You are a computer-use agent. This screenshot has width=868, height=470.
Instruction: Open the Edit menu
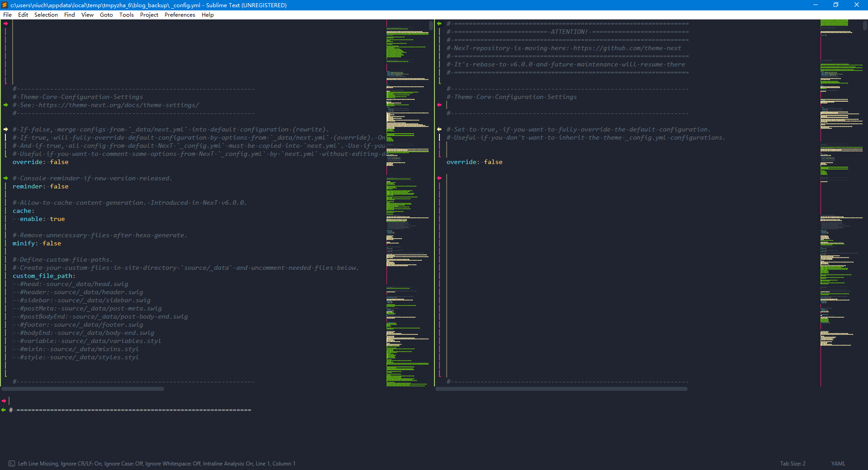pyautogui.click(x=23, y=14)
